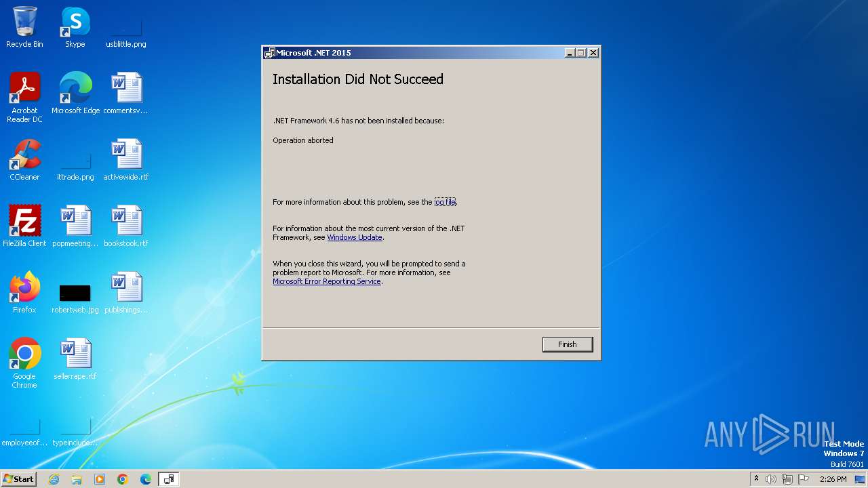This screenshot has width=868, height=488.
Task: Open the Recycle Bin desktop icon
Action: coord(24,27)
